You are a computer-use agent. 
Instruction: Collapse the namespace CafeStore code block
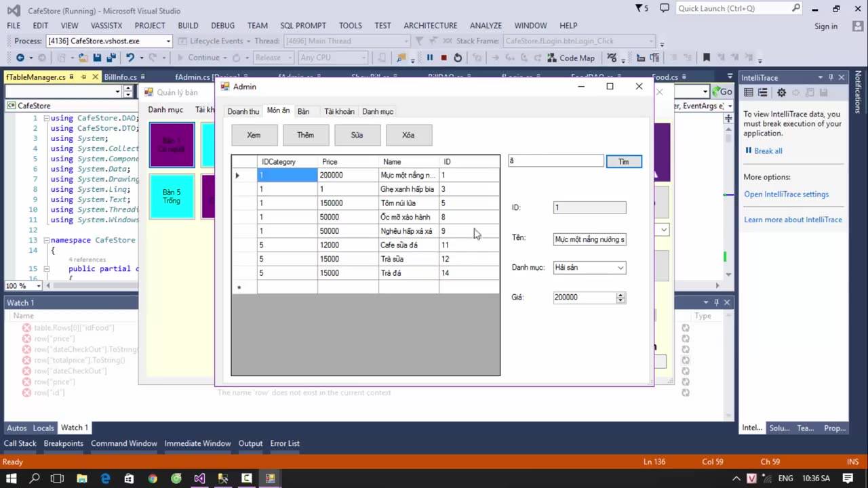coord(46,241)
